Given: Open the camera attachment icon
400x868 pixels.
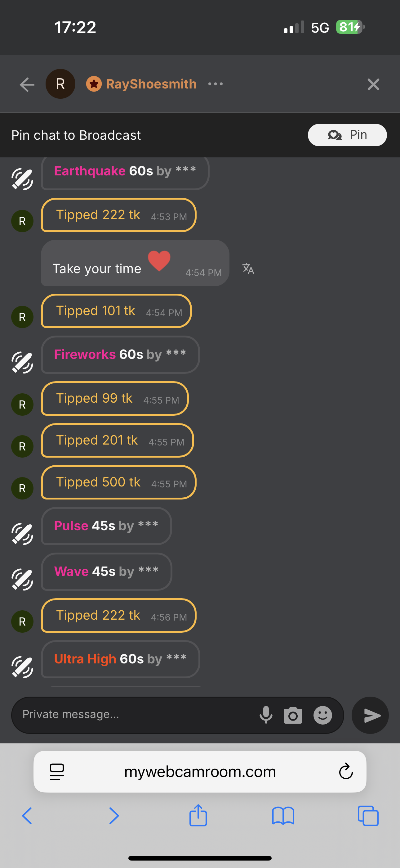Looking at the screenshot, I should [293, 715].
